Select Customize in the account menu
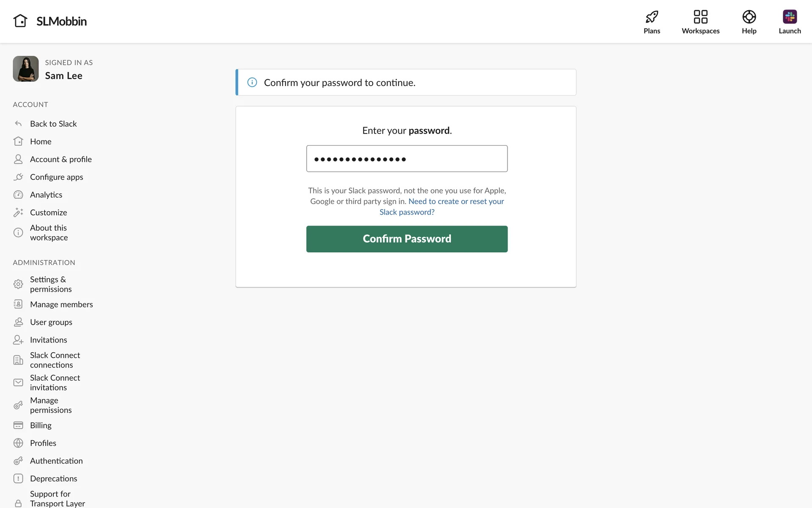This screenshot has height=508, width=812. (48, 213)
